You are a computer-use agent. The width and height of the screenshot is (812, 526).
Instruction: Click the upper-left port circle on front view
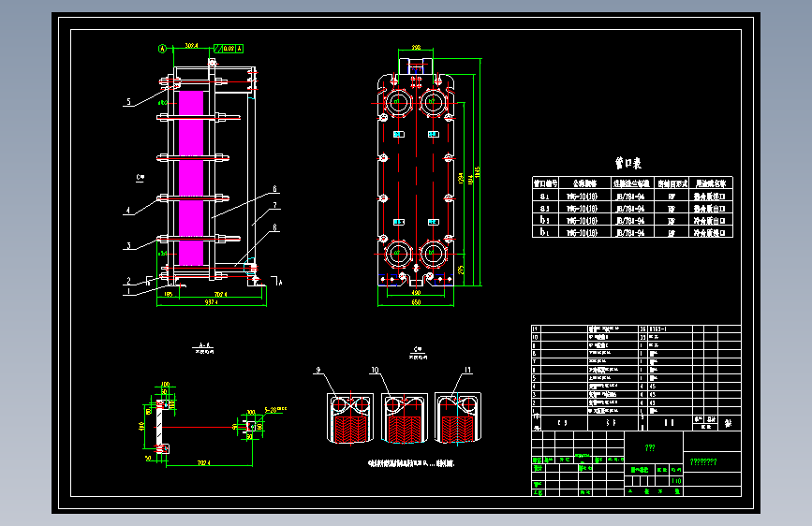coord(398,102)
